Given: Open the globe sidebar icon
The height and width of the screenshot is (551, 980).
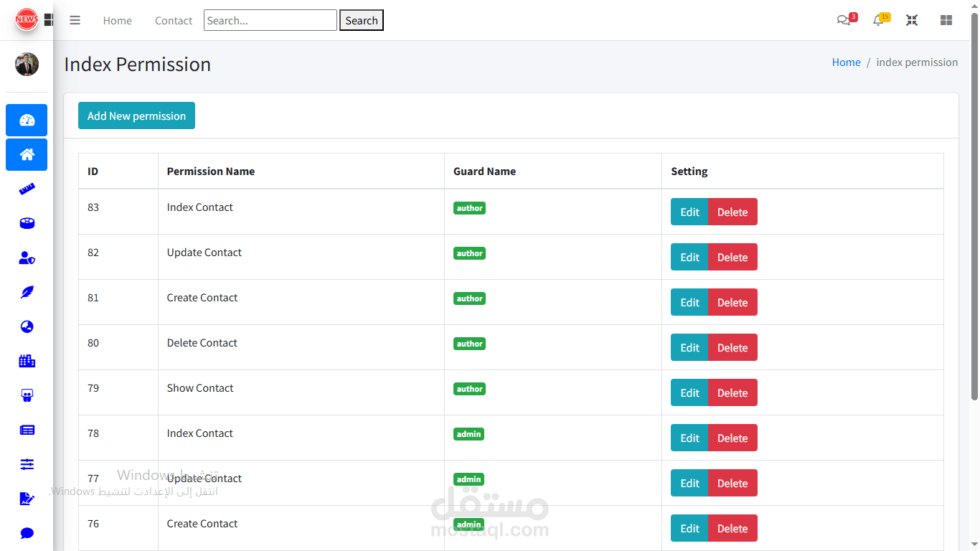Looking at the screenshot, I should coord(27,326).
